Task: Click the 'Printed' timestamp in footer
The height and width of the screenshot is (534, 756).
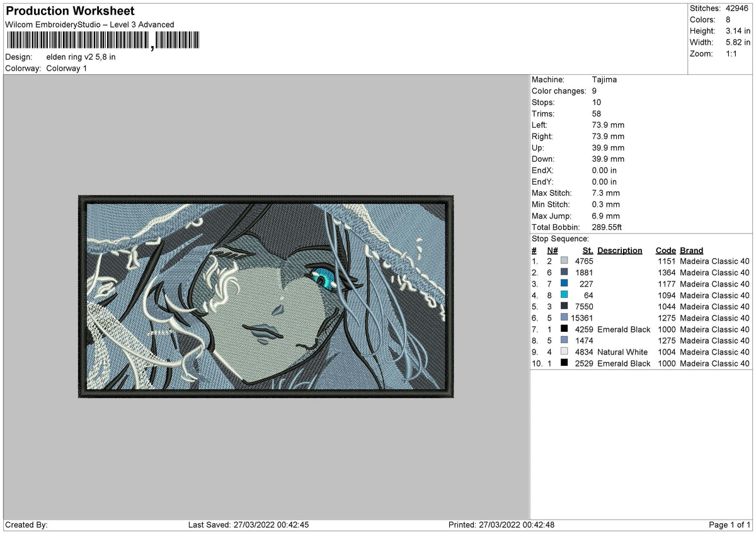Action: coord(501,525)
